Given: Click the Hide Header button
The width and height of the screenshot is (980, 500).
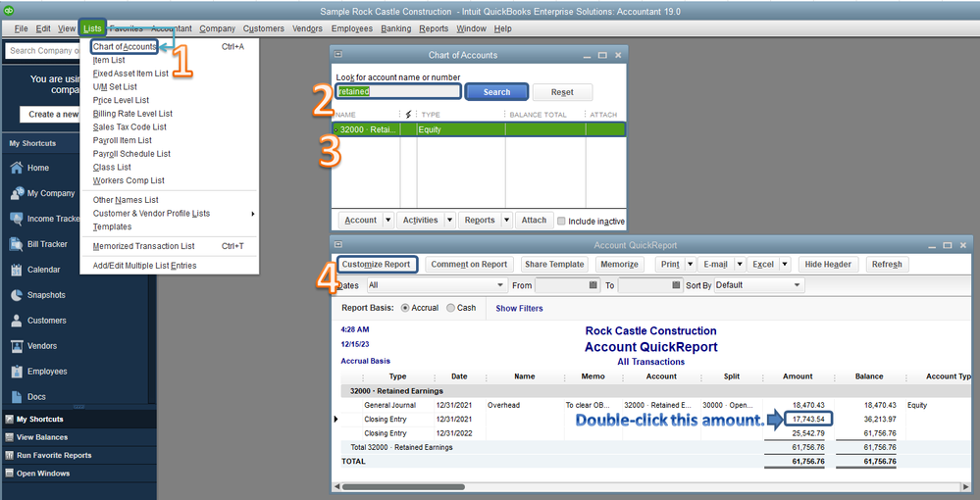Looking at the screenshot, I should coord(828,265).
